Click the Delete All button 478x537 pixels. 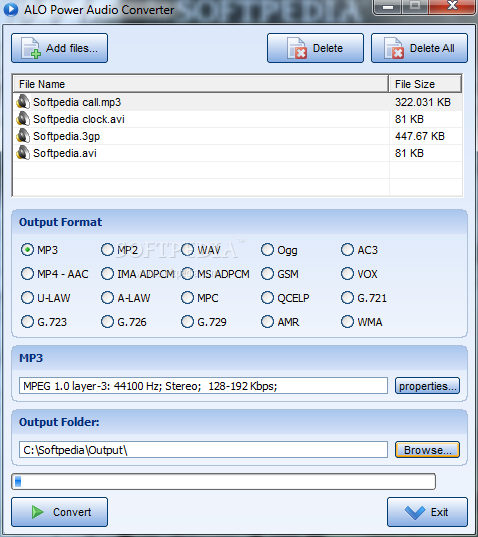click(x=419, y=48)
